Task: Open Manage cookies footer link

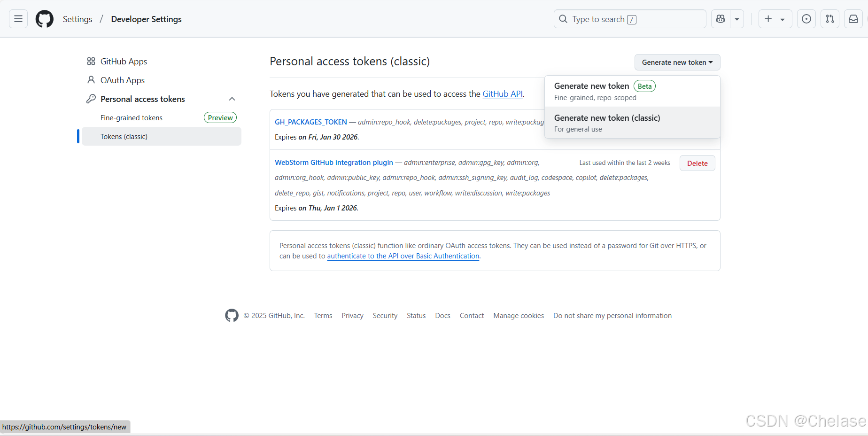Action: pyautogui.click(x=519, y=316)
